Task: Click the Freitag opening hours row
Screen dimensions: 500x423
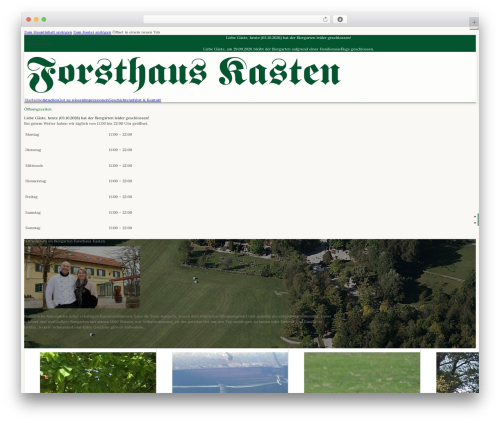Action: 79,197
